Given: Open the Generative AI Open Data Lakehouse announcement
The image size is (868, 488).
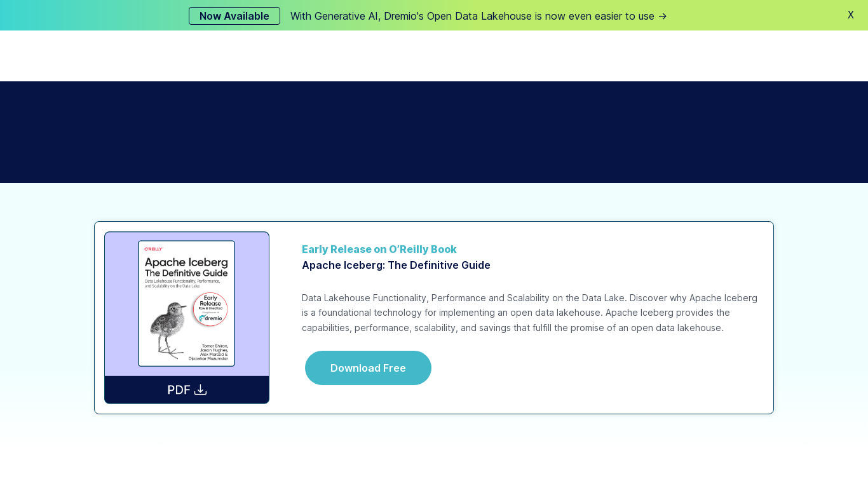Looking at the screenshot, I should point(478,16).
